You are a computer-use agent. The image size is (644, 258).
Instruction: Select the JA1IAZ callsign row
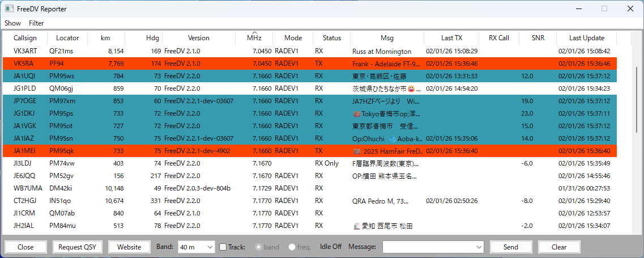(310, 138)
